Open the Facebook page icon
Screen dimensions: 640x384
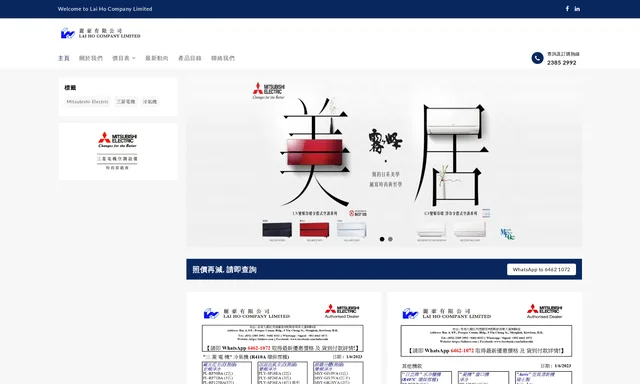pyautogui.click(x=567, y=9)
